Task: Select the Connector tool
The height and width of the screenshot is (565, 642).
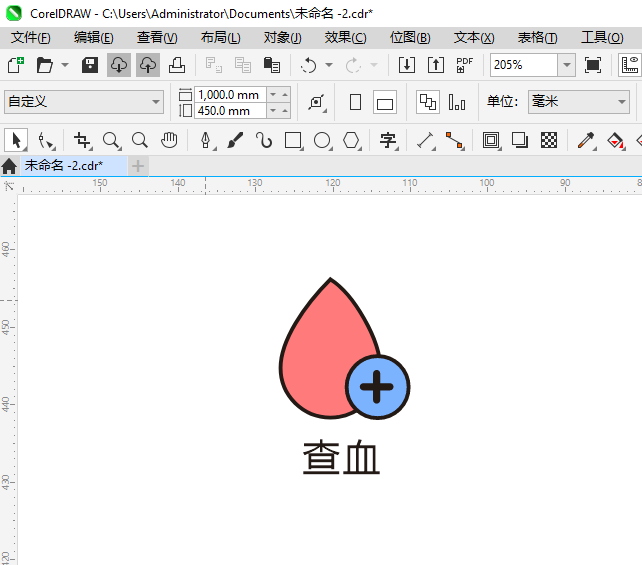Action: (454, 140)
